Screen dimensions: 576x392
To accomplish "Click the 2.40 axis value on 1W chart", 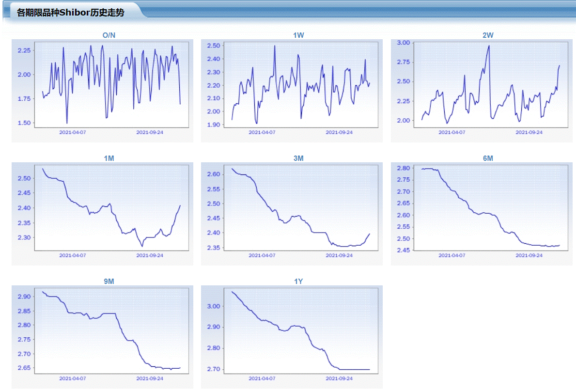I will pyautogui.click(x=214, y=59).
